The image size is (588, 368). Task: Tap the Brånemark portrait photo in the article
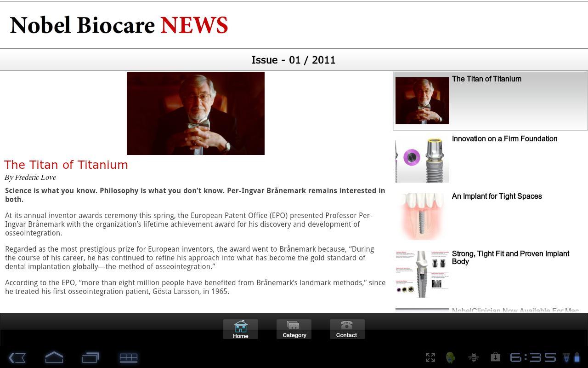pos(195,113)
